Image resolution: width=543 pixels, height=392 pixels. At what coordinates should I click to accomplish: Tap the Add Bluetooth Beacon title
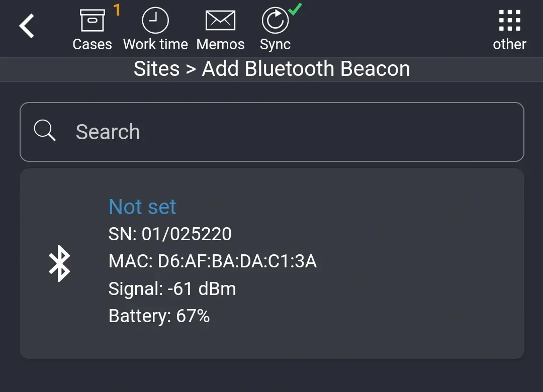(x=306, y=68)
